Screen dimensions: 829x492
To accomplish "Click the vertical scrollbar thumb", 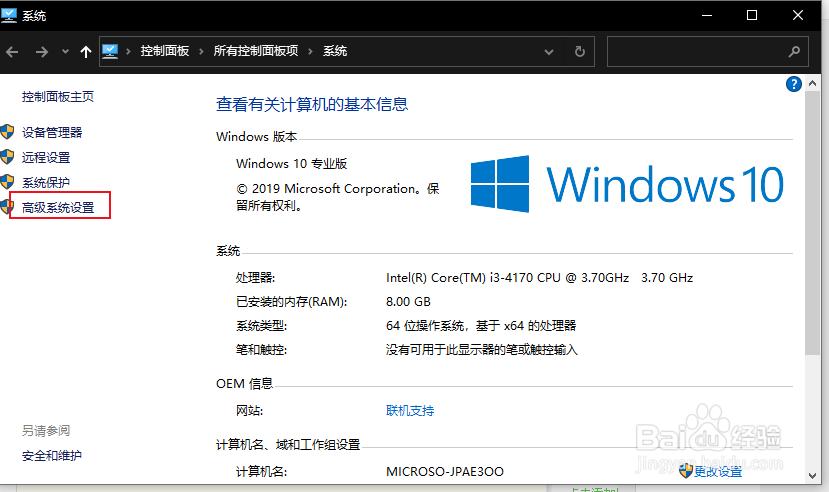I will click(813, 222).
